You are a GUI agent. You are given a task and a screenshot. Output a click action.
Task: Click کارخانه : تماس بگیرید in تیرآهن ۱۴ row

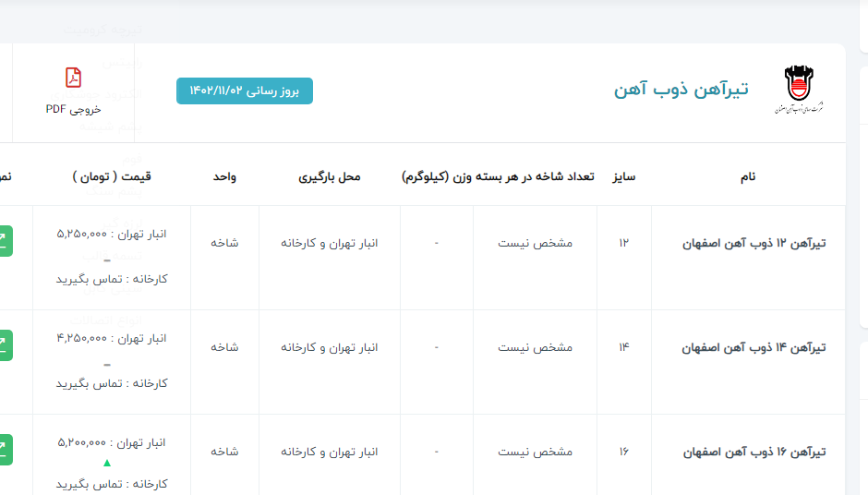click(x=112, y=383)
